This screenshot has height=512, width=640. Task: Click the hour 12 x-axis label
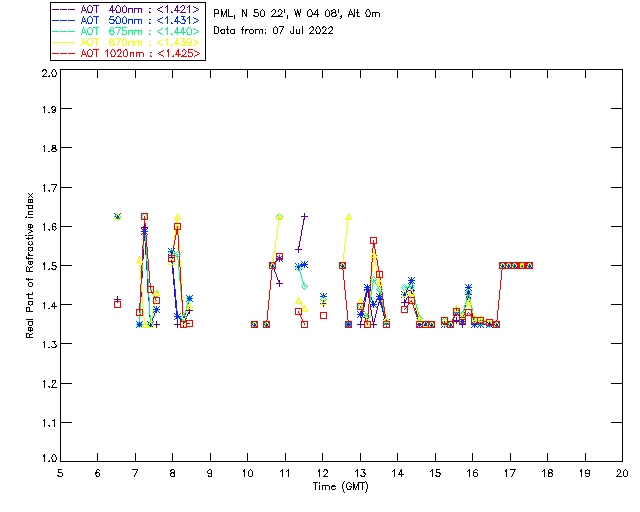point(322,473)
